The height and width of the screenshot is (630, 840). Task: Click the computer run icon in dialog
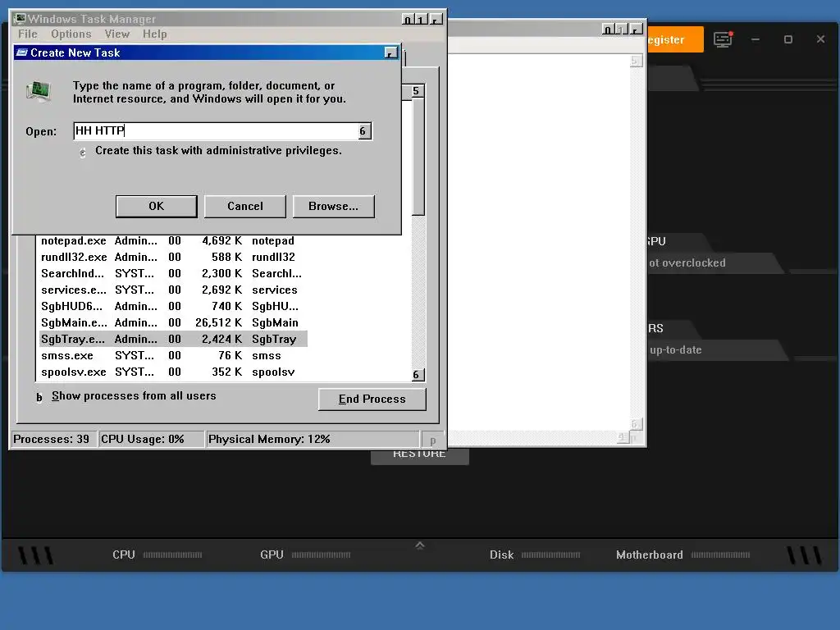39,92
